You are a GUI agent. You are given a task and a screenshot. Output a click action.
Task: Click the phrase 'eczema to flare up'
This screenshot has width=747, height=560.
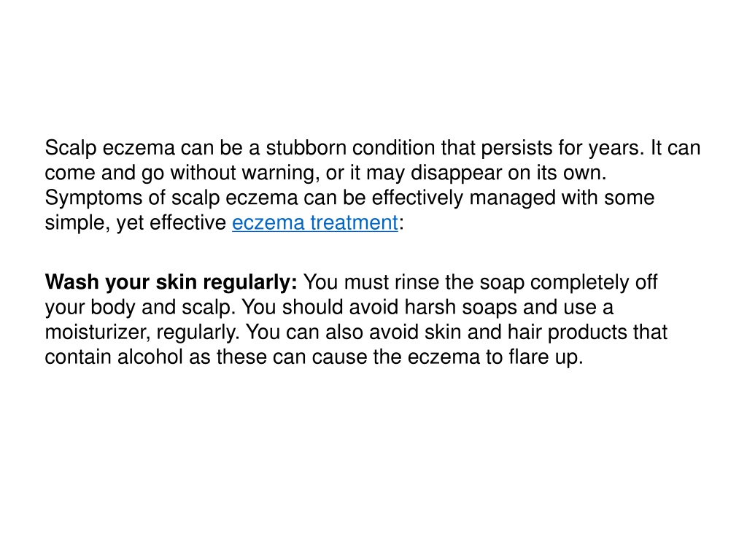(x=495, y=357)
